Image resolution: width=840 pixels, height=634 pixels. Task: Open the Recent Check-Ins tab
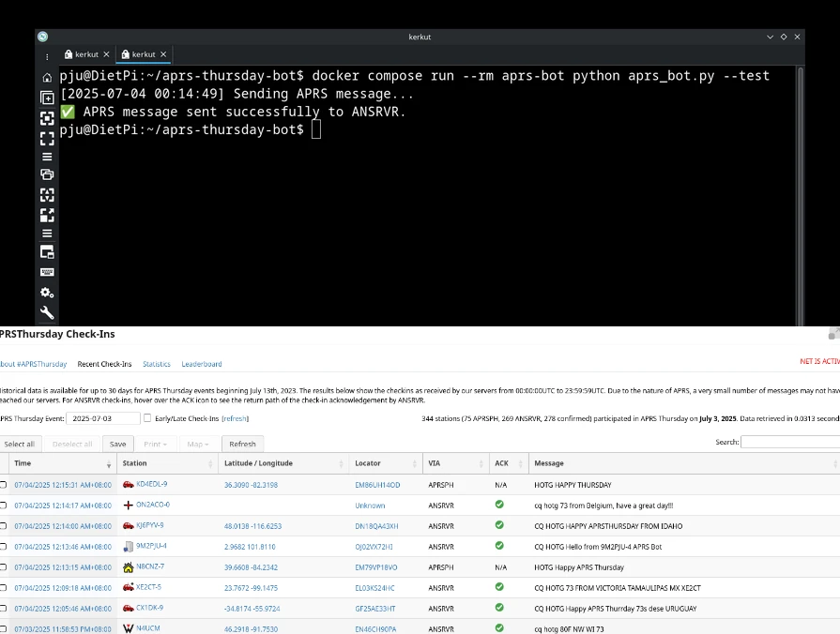click(x=104, y=364)
